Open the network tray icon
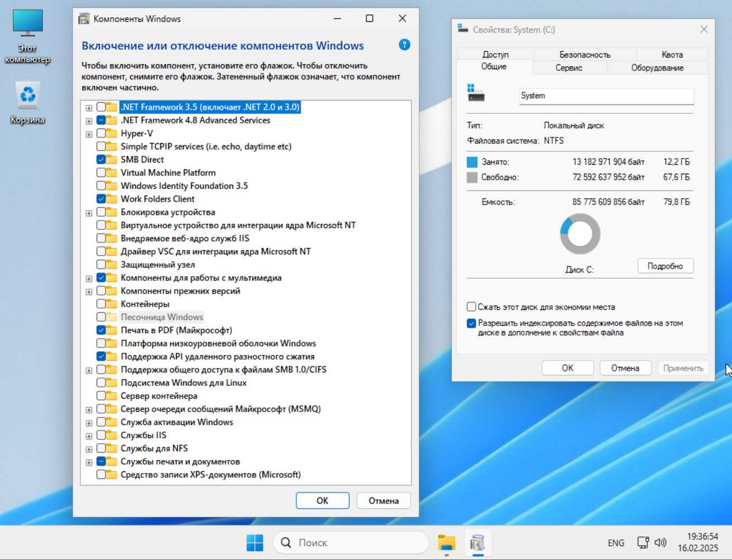732x560 pixels. 643,542
